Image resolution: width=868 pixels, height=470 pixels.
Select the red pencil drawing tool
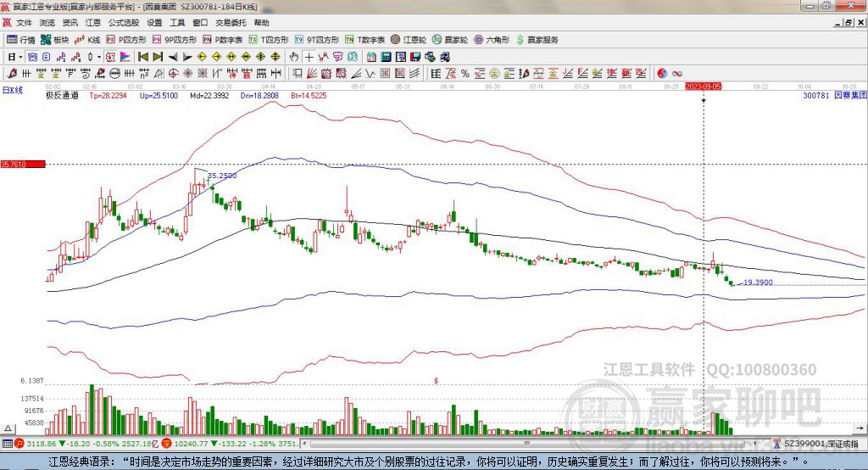click(12, 74)
